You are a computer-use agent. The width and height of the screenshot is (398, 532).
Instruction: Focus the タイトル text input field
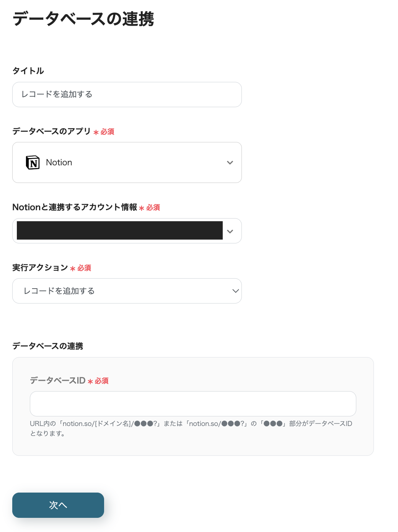click(127, 95)
